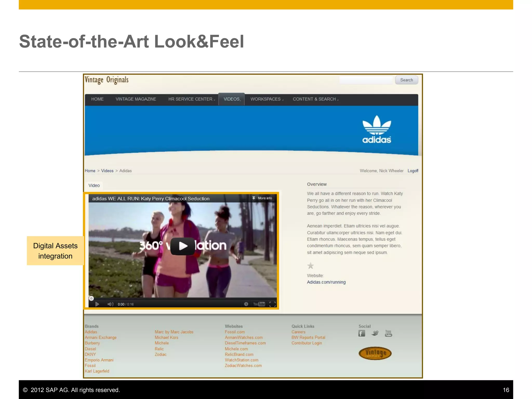The image size is (532, 399).
Task: Click the Contributor Login quick link
Action: pos(307,343)
